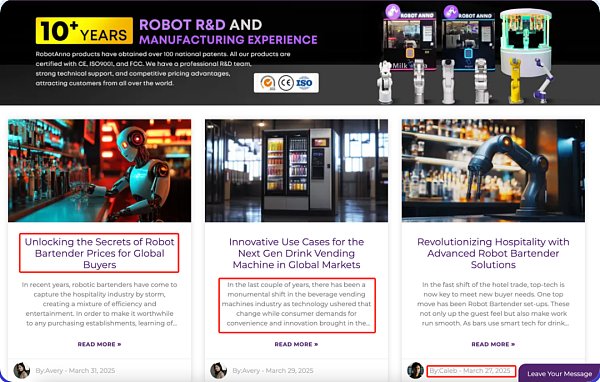Click excerpt beginning 'In the fast shift of the hotel trade'

click(x=493, y=304)
